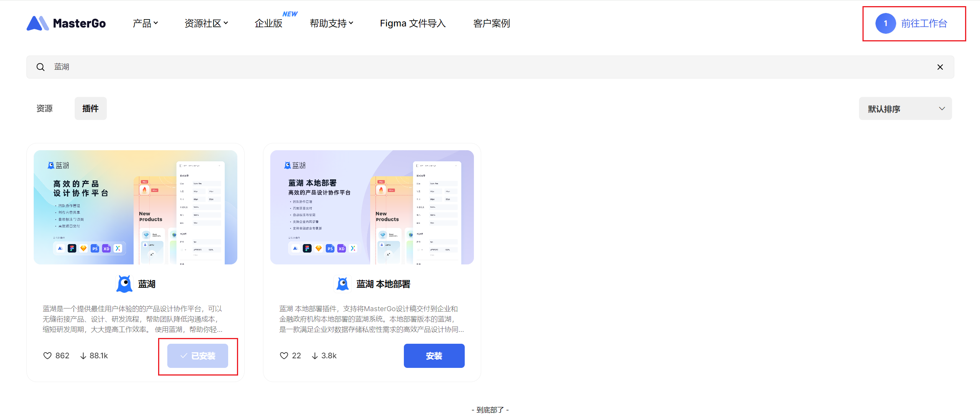Screen dimensions: 980x420
Task: Click the 蓝湖 本地部署 plugin title
Action: (x=383, y=284)
